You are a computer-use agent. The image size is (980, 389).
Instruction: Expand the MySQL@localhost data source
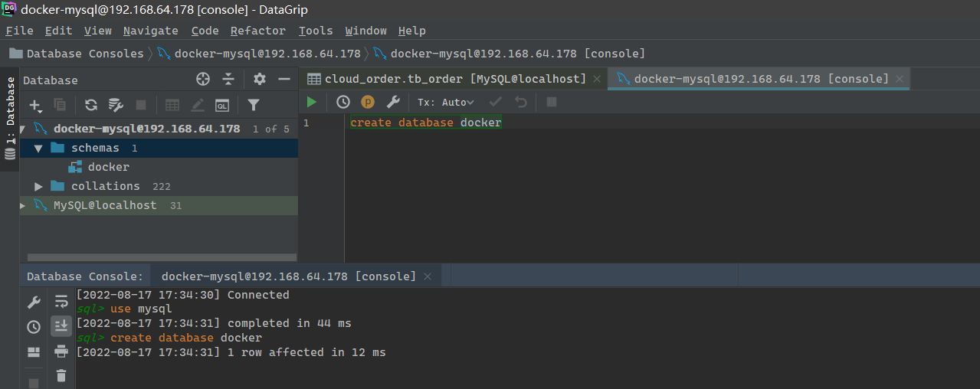tap(23, 205)
